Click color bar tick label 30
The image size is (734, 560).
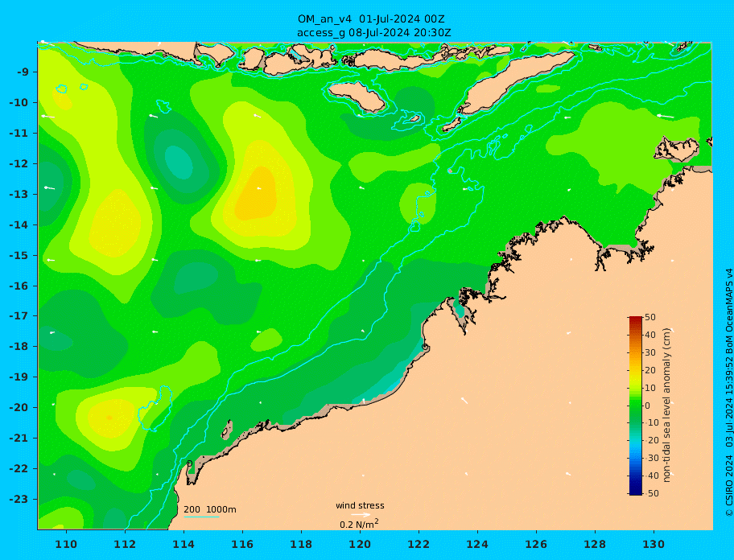point(650,352)
